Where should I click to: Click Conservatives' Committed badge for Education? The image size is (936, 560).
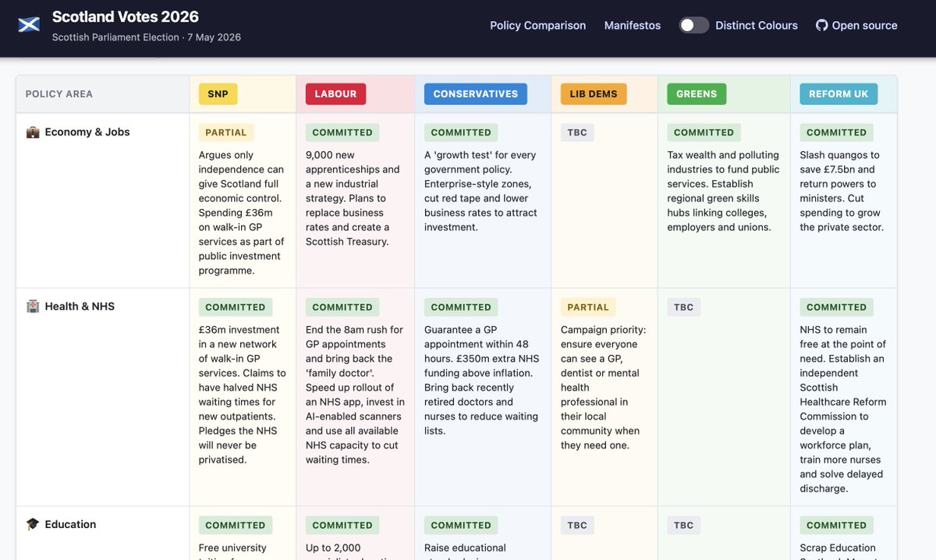point(461,526)
